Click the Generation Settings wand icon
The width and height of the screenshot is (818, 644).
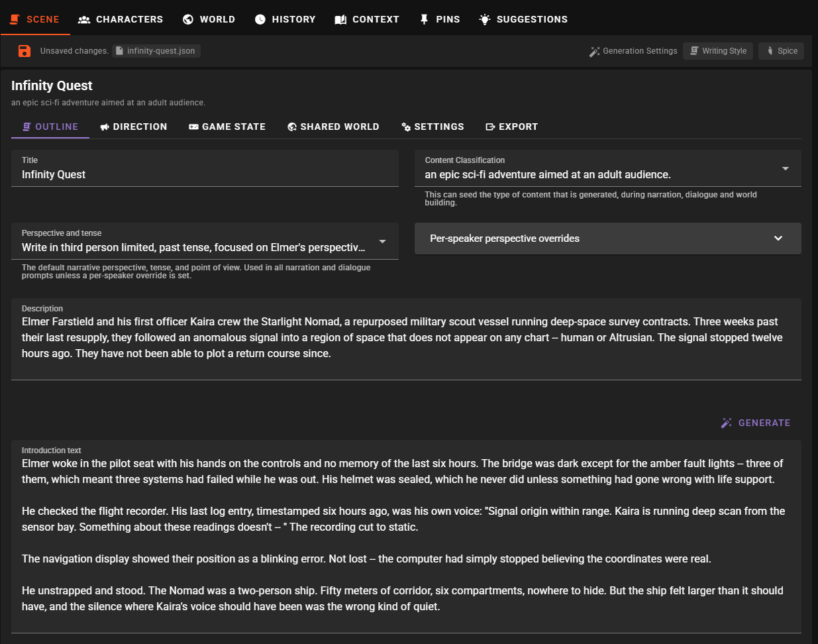click(x=594, y=51)
